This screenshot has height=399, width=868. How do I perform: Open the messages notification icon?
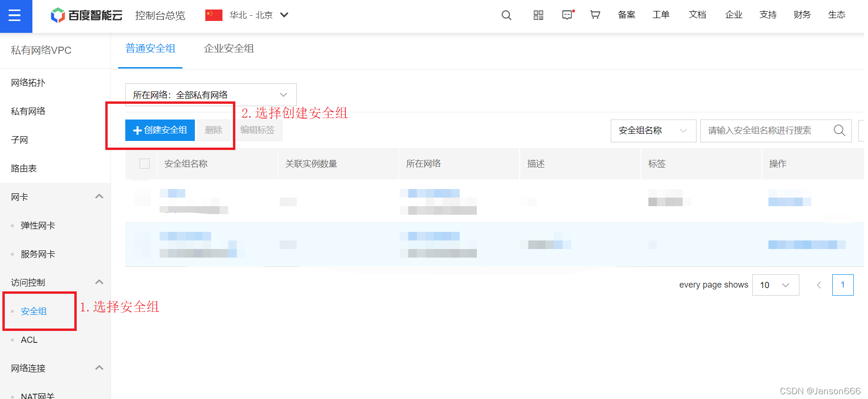[x=567, y=15]
